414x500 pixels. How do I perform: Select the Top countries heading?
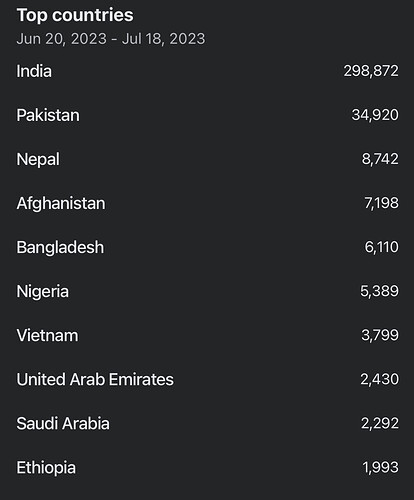[75, 15]
